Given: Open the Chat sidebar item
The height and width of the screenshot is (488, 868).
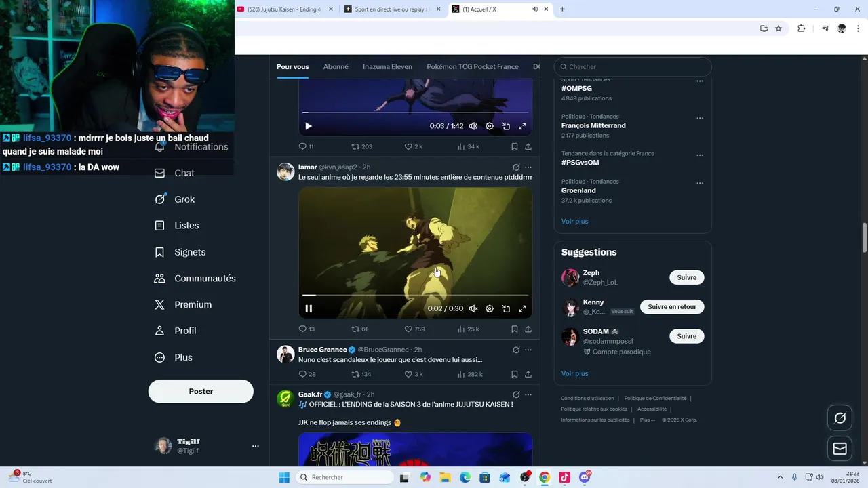Looking at the screenshot, I should [174, 174].
